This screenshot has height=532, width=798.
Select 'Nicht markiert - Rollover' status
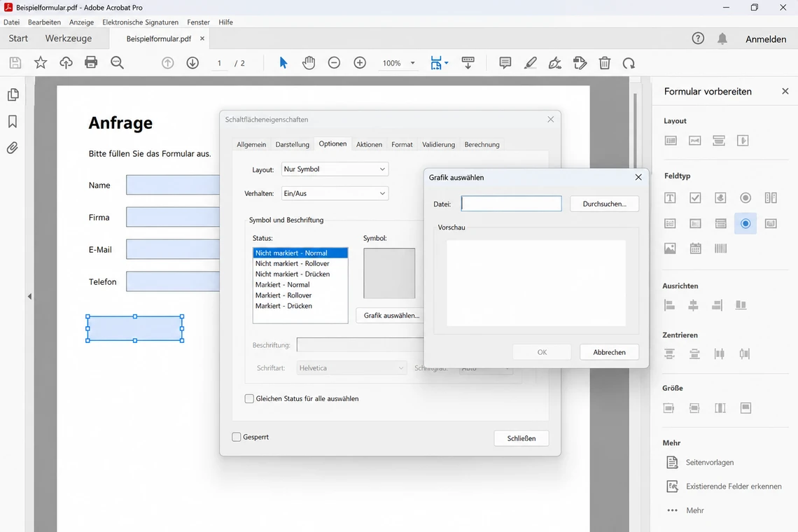click(300, 263)
